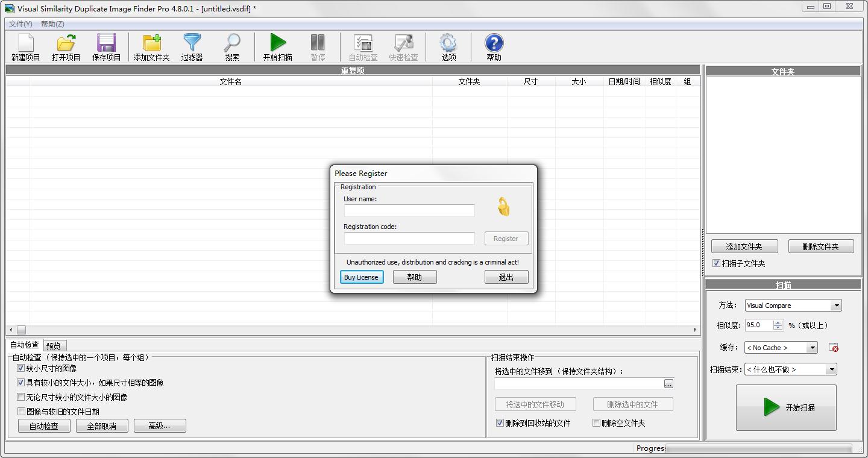Toggle 删除到回收站的文件 checkbox
This screenshot has width=868, height=458.
tap(500, 423)
